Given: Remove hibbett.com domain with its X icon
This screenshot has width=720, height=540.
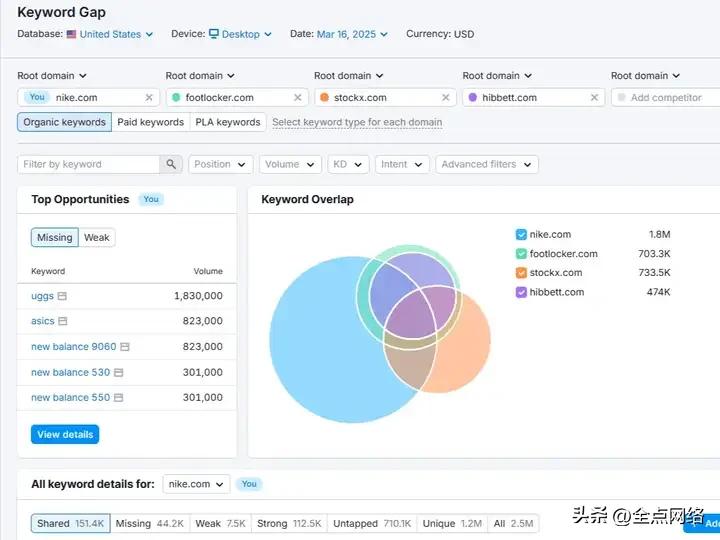Looking at the screenshot, I should [594, 98].
